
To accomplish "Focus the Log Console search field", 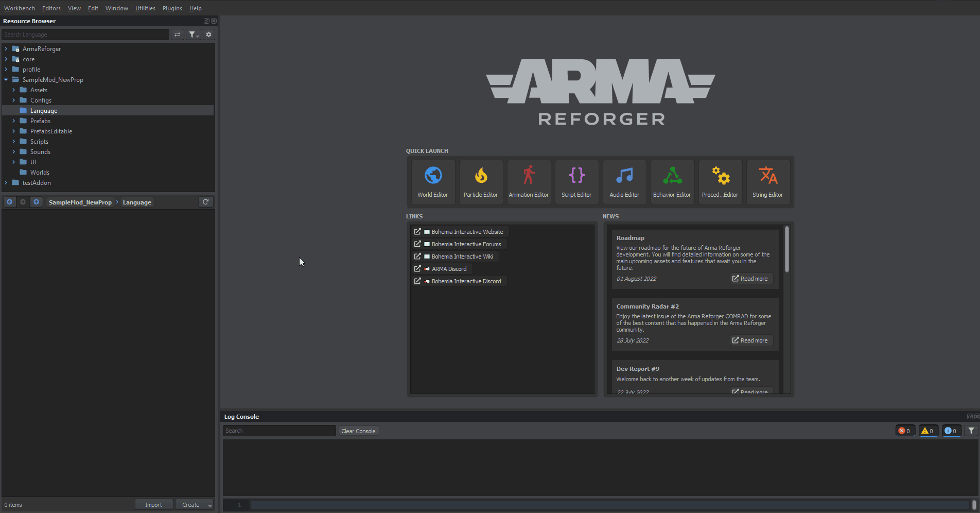I will 279,431.
